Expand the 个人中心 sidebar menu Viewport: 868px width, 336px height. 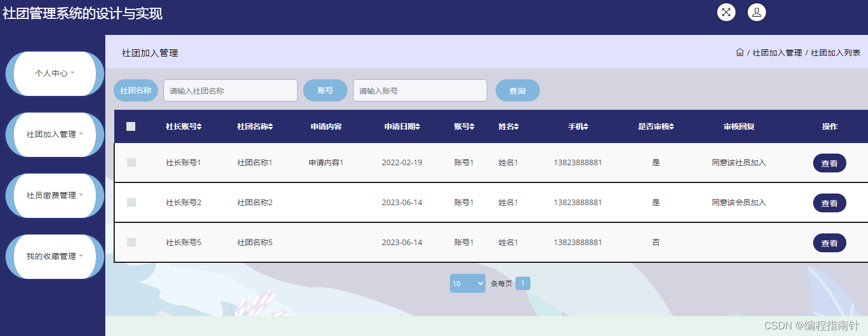pyautogui.click(x=55, y=74)
